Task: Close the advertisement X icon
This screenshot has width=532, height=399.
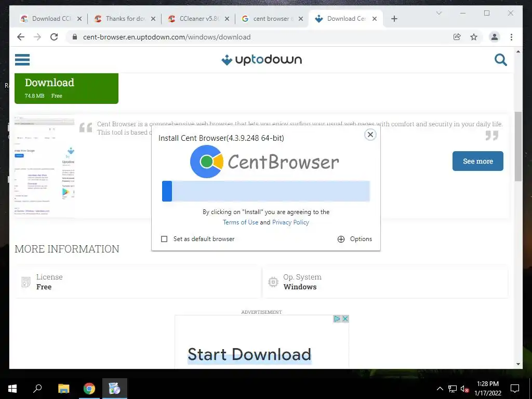Action: tap(345, 319)
